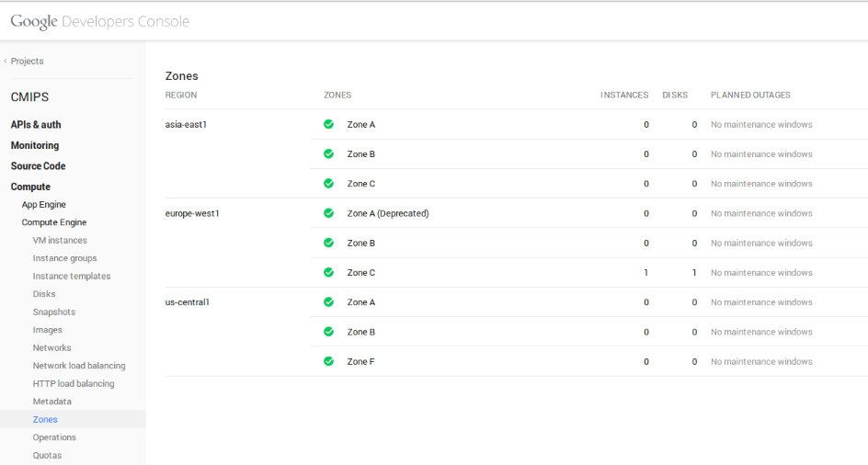Click Zone A (Deprecated) label

[x=388, y=213]
